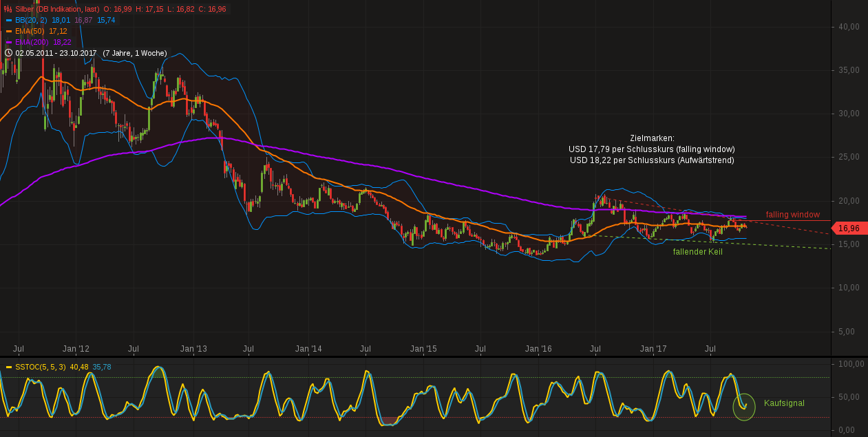Screen dimensions: 868x437
Task: Select the Jan '17 label on the time axis
Action: pyautogui.click(x=652, y=349)
